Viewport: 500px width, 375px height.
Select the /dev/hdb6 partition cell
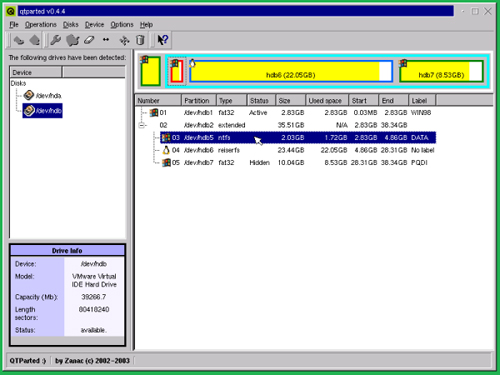[198, 150]
